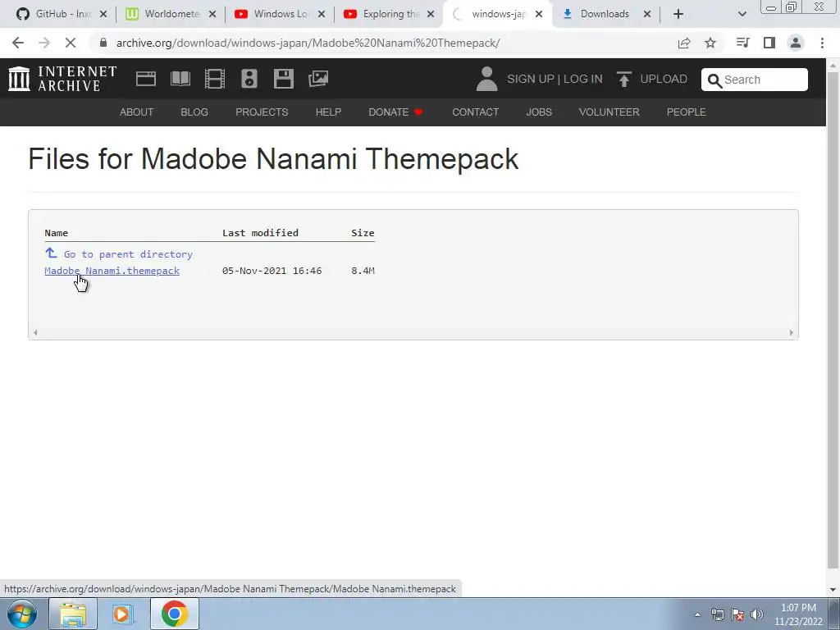Screen dimensions: 840x630
Task: Open the Windows Start button
Action: (x=22, y=614)
